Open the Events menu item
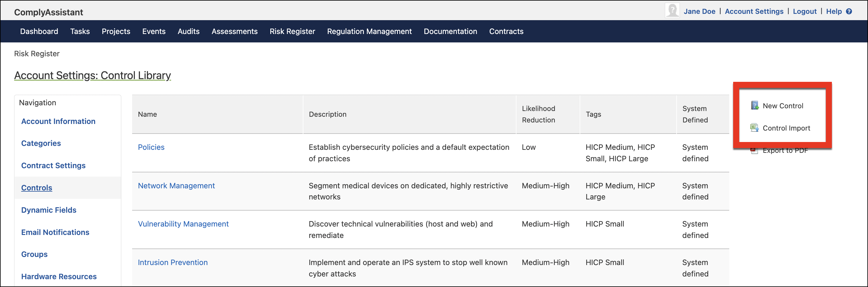The width and height of the screenshot is (868, 287). point(154,31)
